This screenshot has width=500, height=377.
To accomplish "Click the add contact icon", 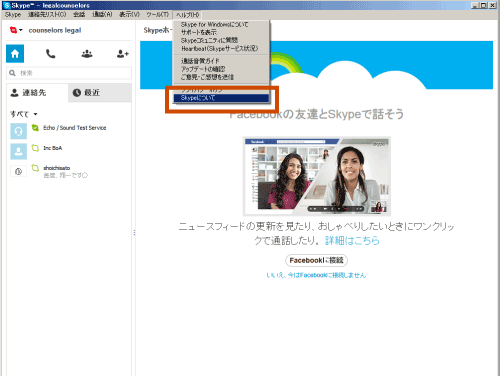I will pos(123,54).
